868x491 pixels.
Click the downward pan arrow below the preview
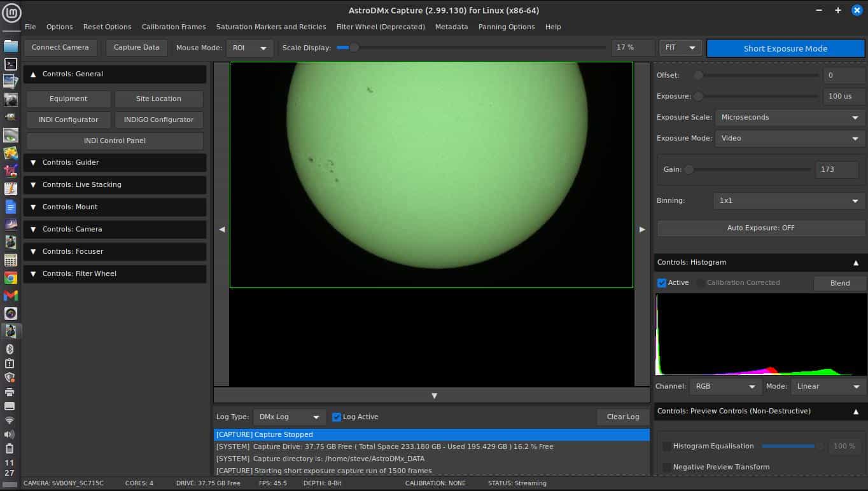434,396
